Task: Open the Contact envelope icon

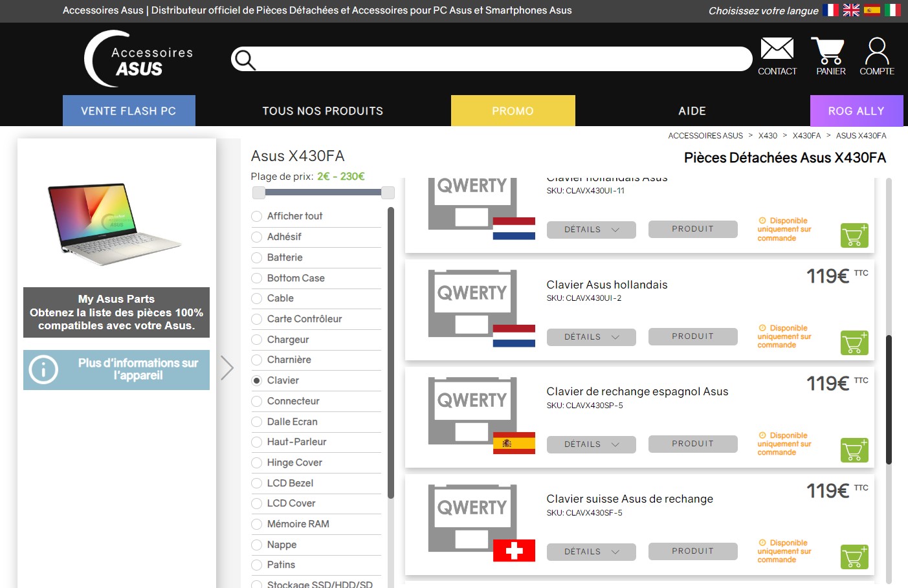Action: point(777,49)
